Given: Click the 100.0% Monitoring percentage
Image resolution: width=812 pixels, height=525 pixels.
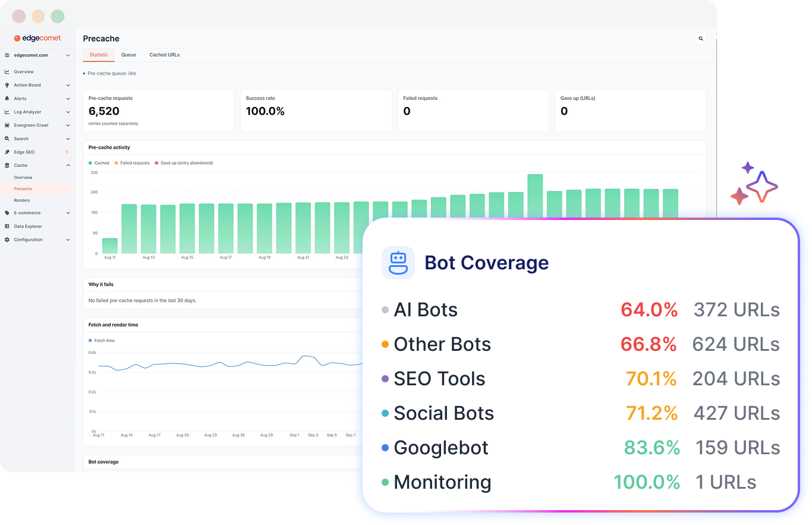Looking at the screenshot, I should click(x=647, y=482).
